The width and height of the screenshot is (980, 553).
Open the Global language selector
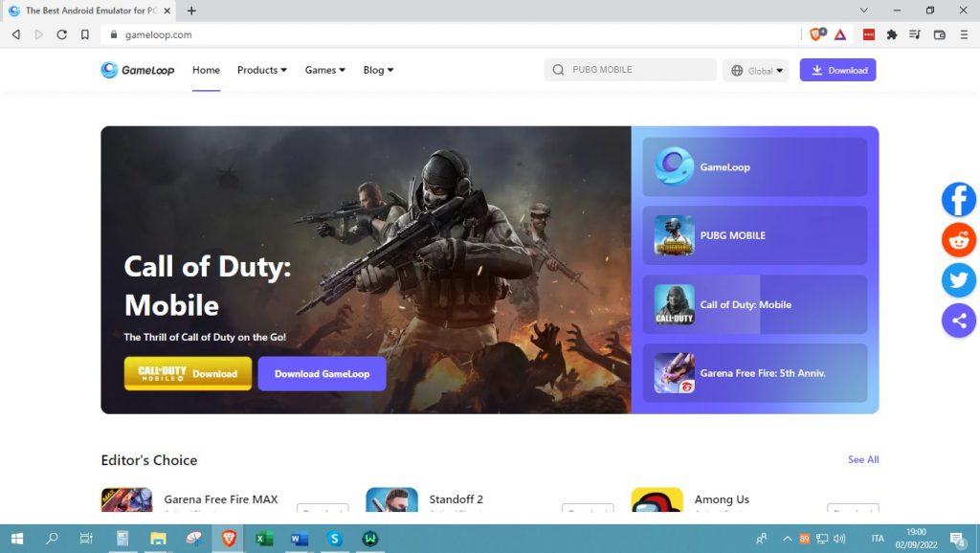(756, 71)
